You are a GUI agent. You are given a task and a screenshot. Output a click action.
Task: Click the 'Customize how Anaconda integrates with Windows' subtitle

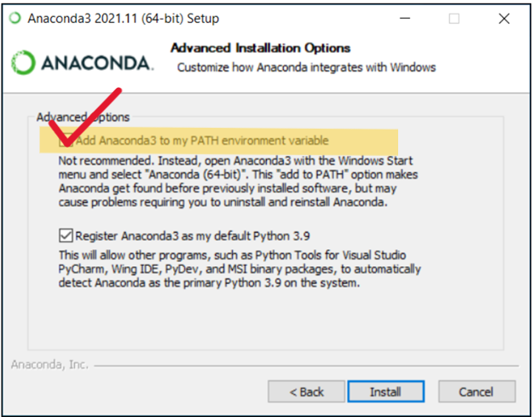coord(306,67)
